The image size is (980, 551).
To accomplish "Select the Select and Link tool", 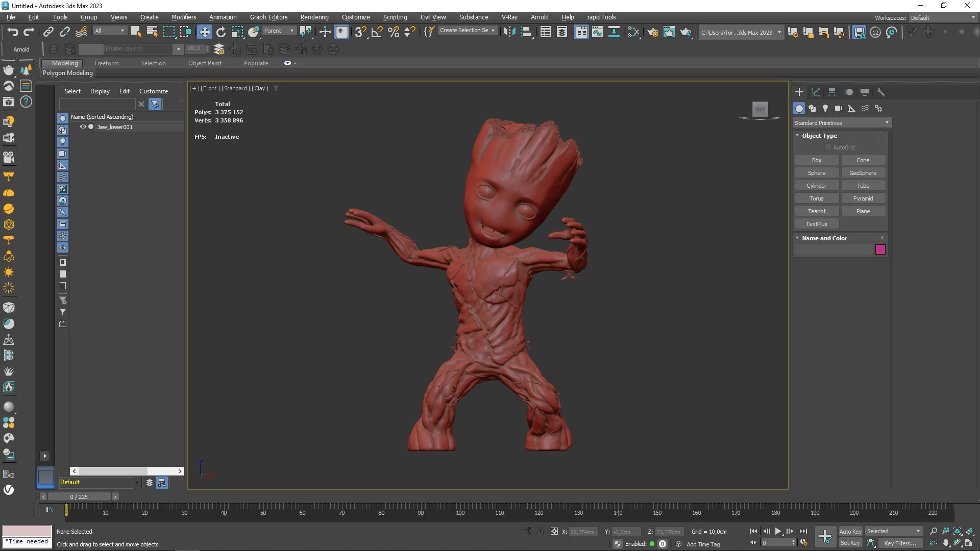I will tap(48, 32).
